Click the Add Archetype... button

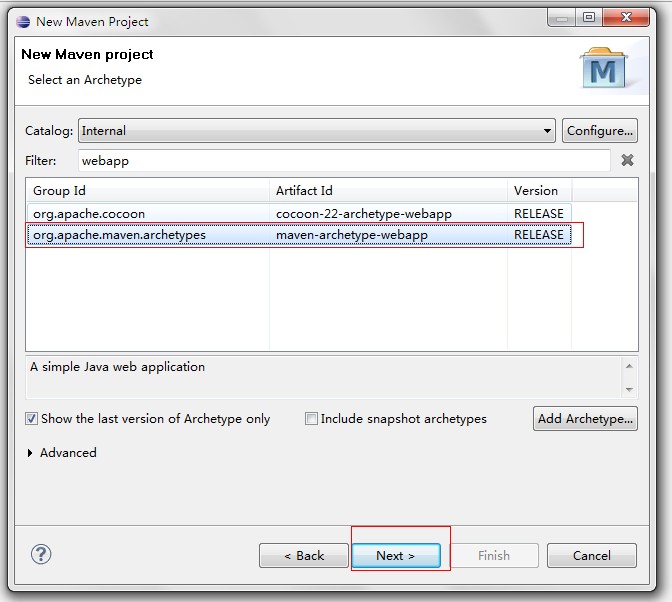(585, 419)
